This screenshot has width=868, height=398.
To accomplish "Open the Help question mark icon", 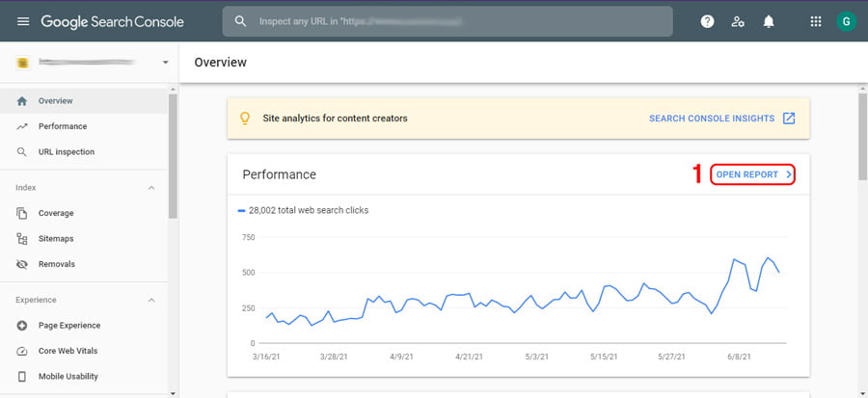I will pos(707,21).
